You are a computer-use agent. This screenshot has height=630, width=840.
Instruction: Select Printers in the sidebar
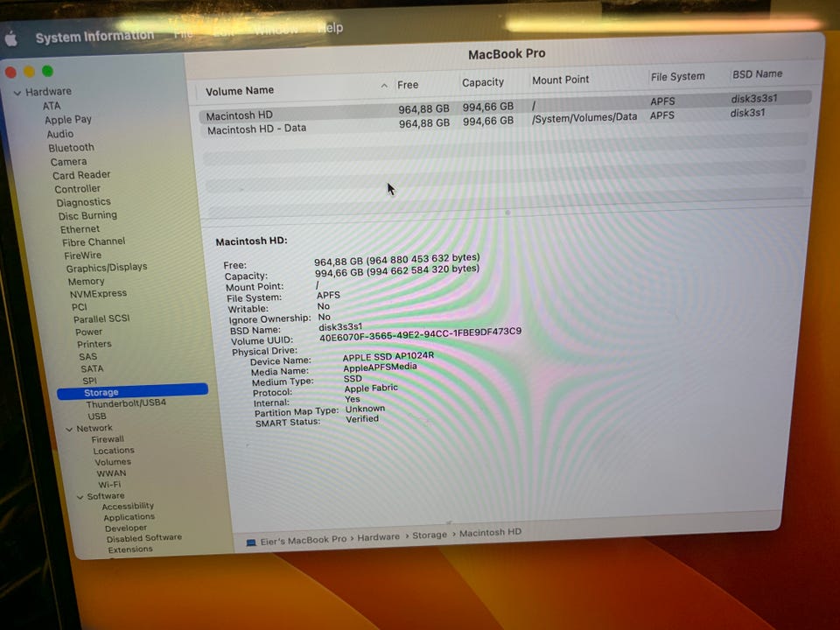(x=94, y=345)
